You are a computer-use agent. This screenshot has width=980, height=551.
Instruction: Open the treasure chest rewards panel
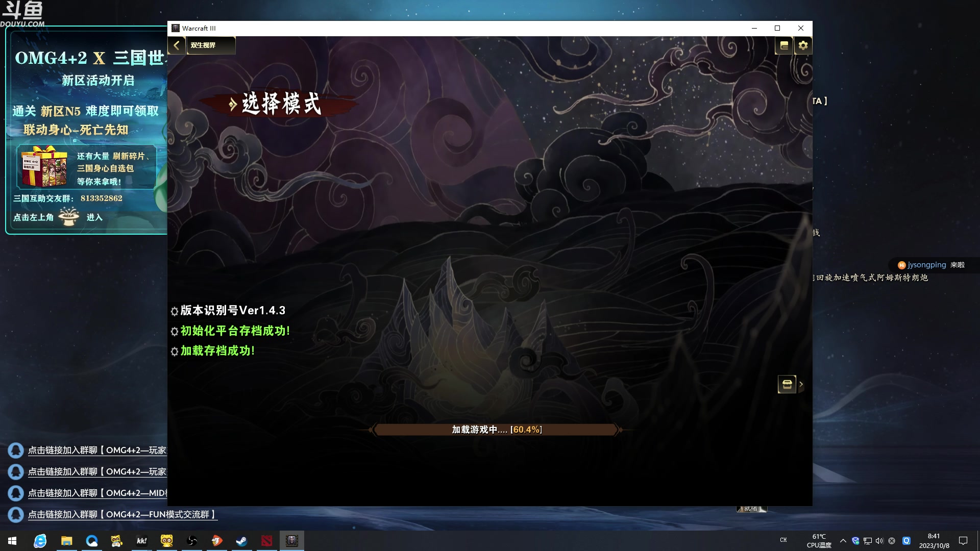click(x=787, y=384)
